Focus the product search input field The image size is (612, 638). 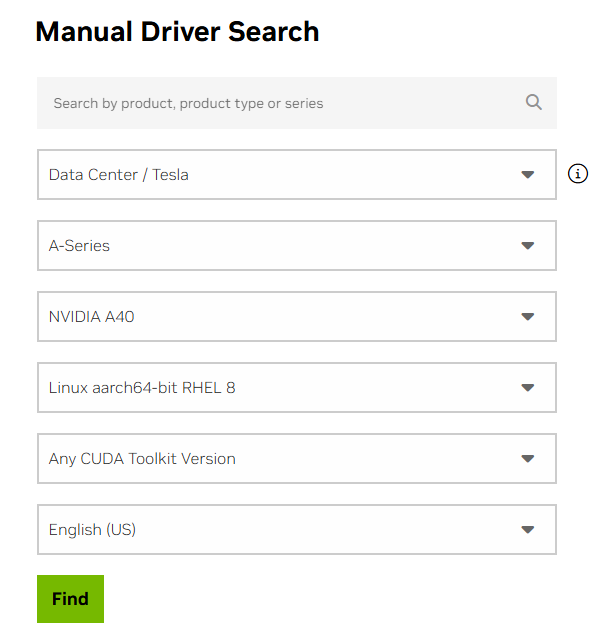[x=297, y=103]
